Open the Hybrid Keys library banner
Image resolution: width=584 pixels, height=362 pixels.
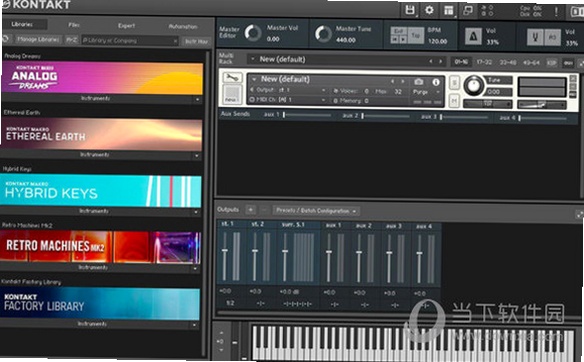[x=101, y=191]
